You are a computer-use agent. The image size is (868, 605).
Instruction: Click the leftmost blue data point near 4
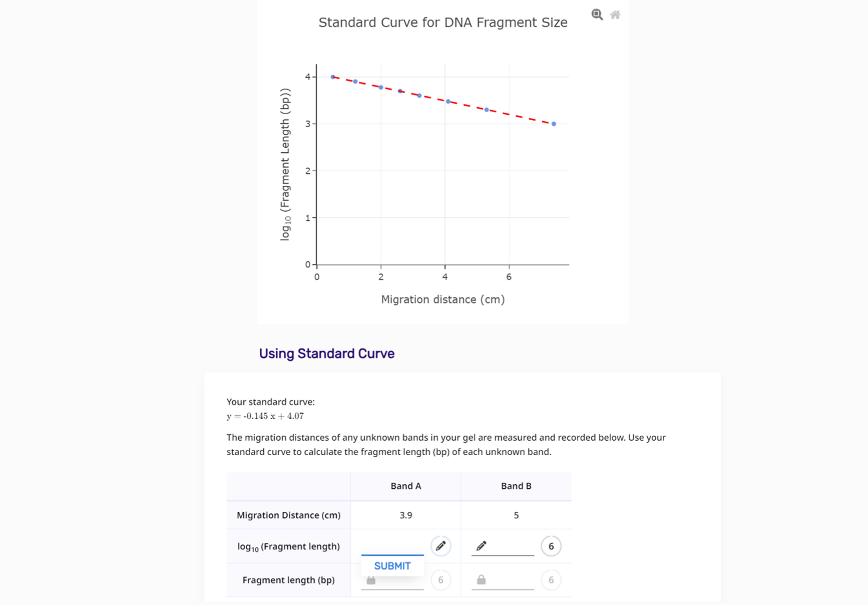(332, 76)
